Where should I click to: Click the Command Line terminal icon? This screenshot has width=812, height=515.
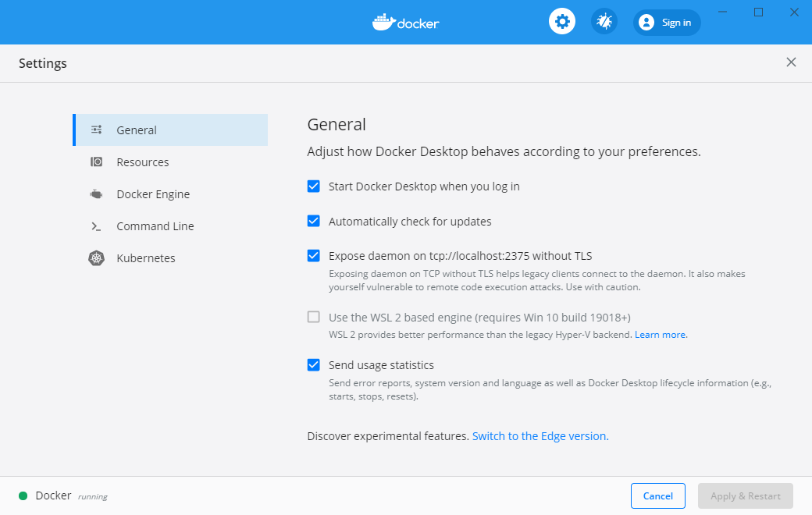(96, 226)
